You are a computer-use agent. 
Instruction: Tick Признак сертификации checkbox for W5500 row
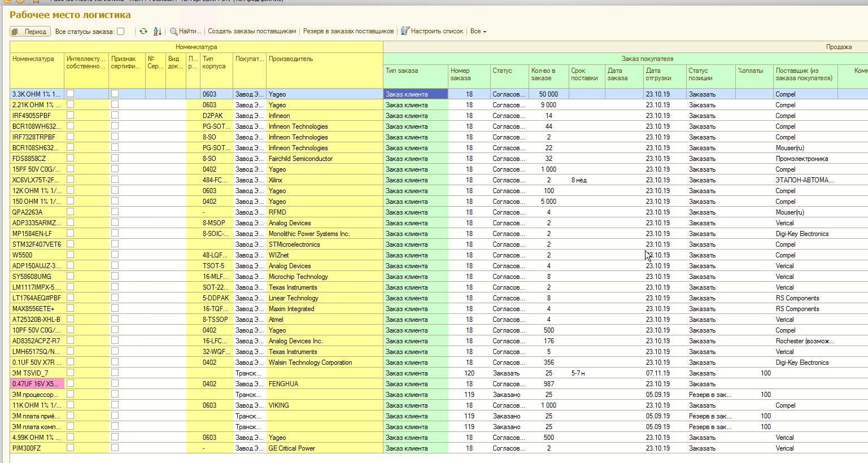(x=115, y=255)
